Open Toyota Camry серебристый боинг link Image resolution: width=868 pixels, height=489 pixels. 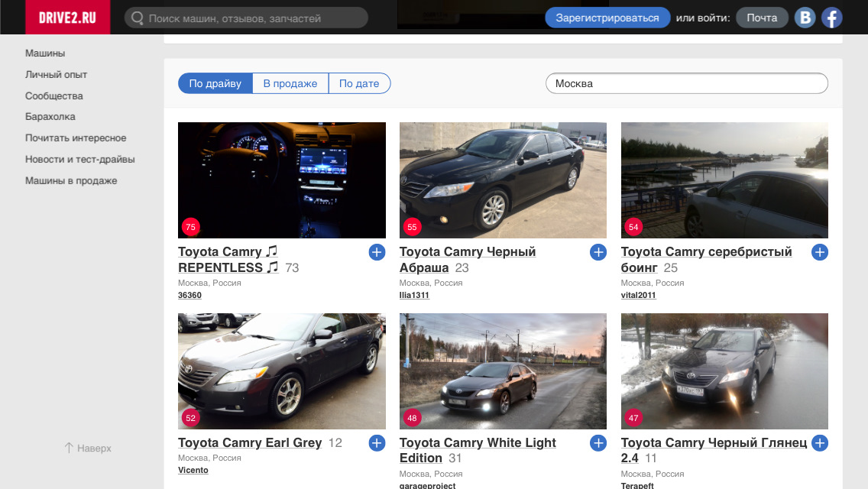coord(706,260)
